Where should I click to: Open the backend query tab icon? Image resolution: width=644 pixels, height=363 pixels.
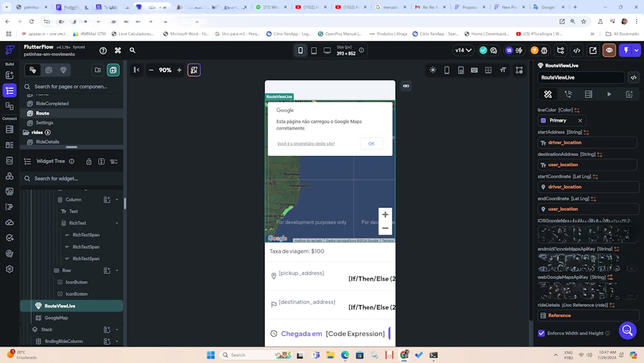589,95
